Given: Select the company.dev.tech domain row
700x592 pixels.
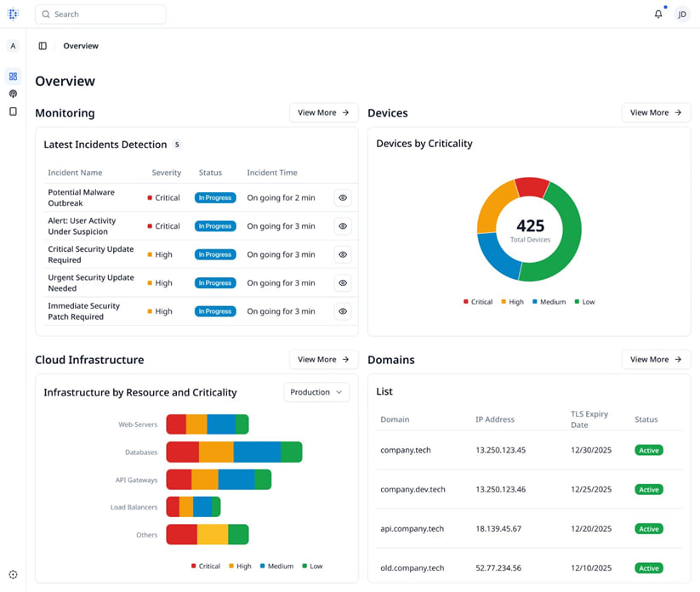Looking at the screenshot, I should (529, 489).
